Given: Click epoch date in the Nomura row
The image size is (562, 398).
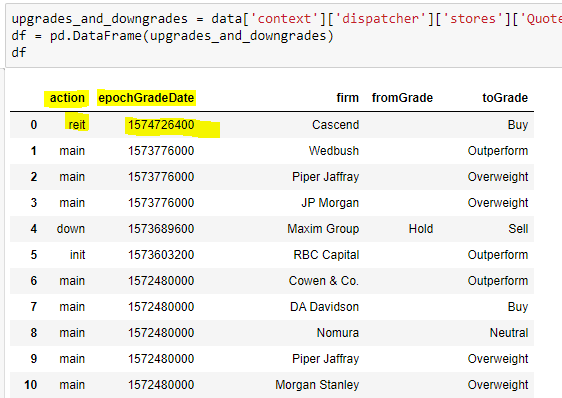Looking at the screenshot, I should tap(161, 333).
